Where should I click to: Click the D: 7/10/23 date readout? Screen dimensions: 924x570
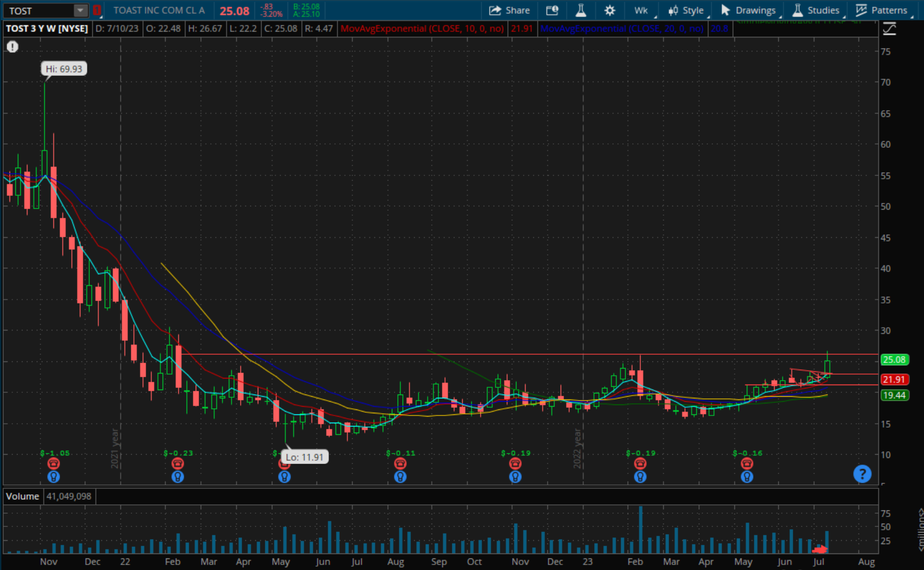click(x=116, y=29)
